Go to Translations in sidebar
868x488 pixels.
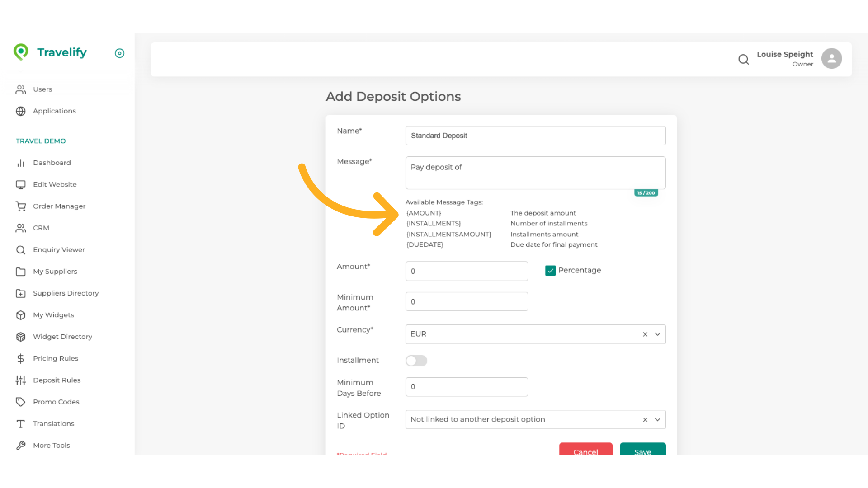click(53, 424)
